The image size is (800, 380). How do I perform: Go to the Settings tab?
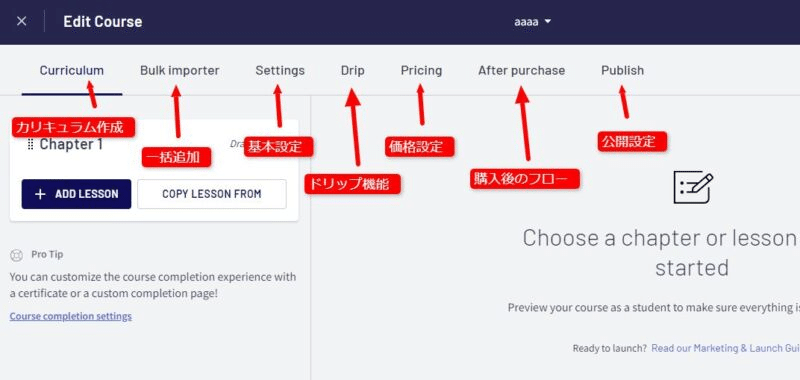click(x=280, y=70)
